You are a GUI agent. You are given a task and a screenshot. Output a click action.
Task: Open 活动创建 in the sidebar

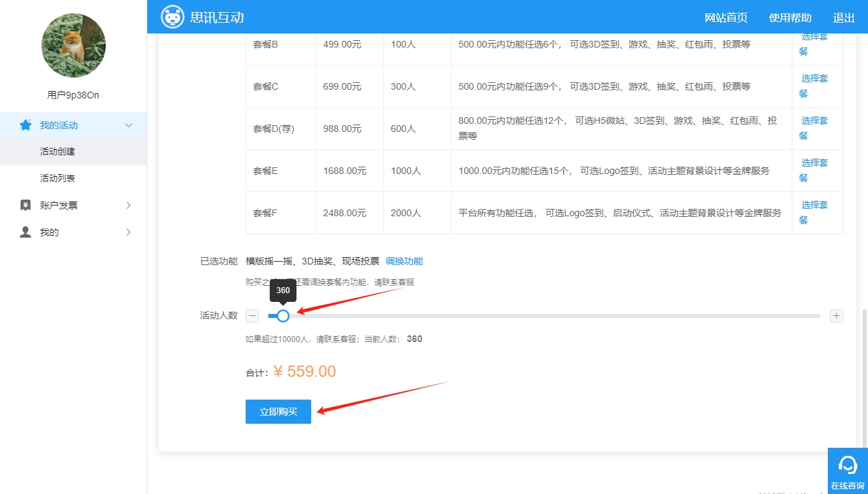click(x=58, y=152)
